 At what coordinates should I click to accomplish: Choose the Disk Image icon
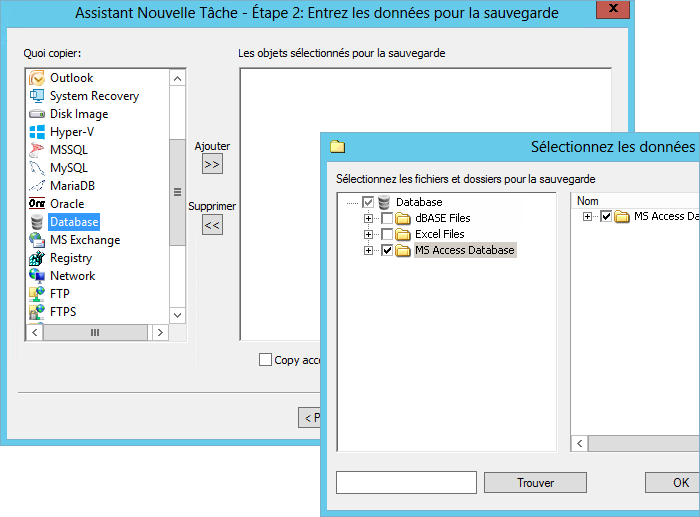click(x=37, y=114)
